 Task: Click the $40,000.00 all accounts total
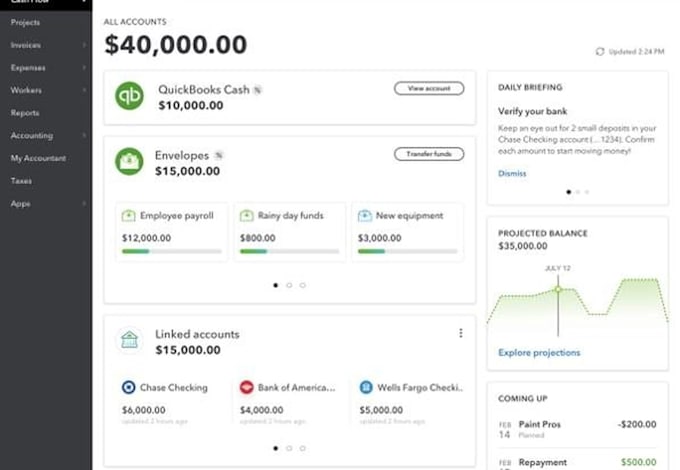pyautogui.click(x=176, y=45)
